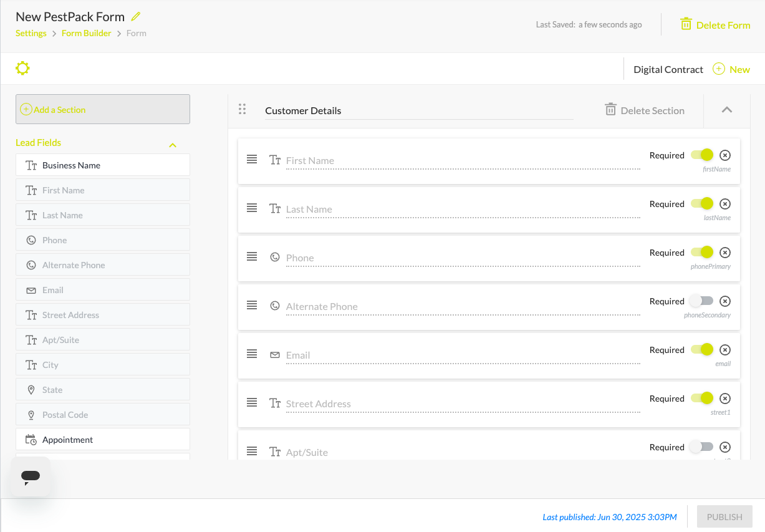Viewport: 765px width, 532px height.
Task: Click the Delete Section trash icon
Action: pos(610,110)
